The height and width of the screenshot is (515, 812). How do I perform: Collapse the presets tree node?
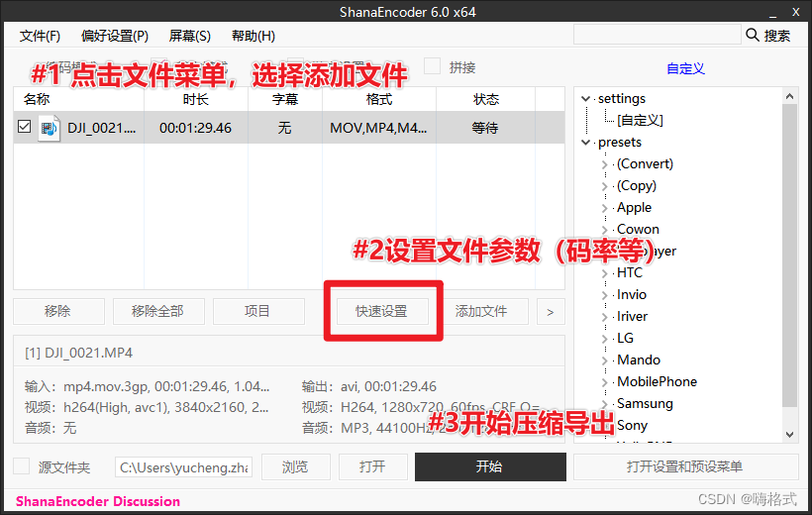tap(585, 142)
